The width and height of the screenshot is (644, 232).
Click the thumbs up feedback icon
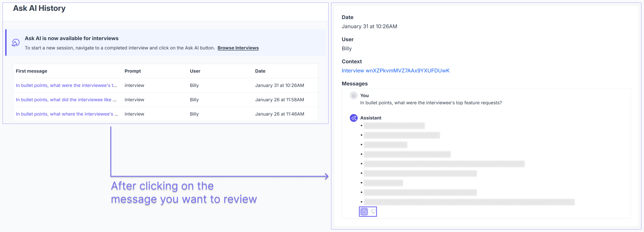point(364,212)
